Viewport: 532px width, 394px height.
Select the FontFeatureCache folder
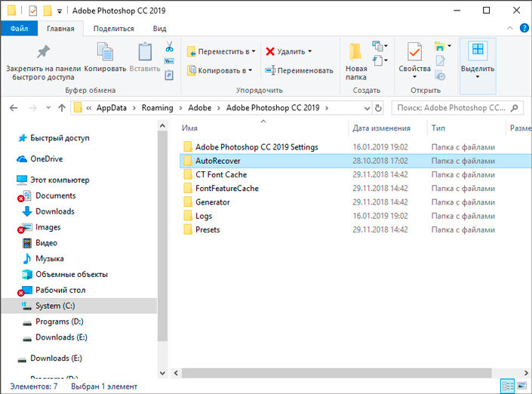221,189
